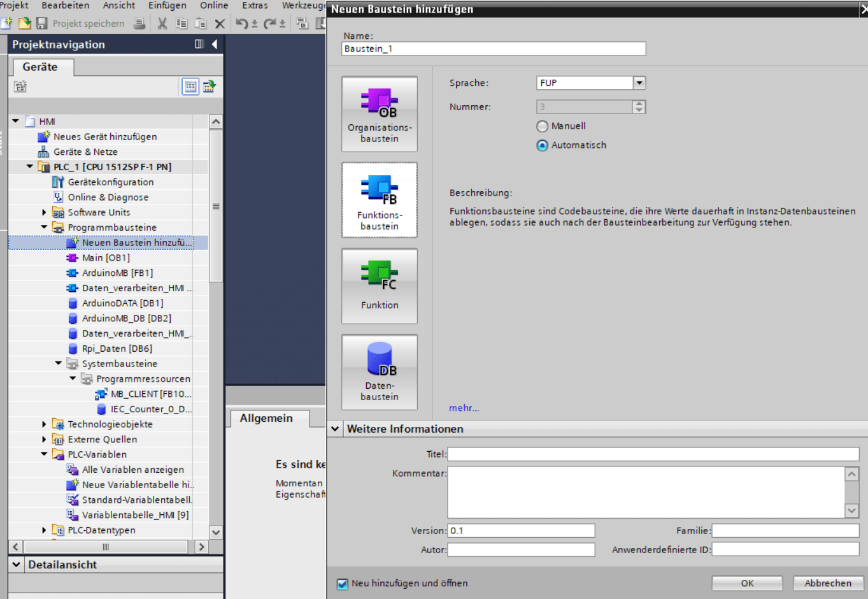Expand the Technologieobjekte tree folder
The image size is (868, 599).
(44, 424)
